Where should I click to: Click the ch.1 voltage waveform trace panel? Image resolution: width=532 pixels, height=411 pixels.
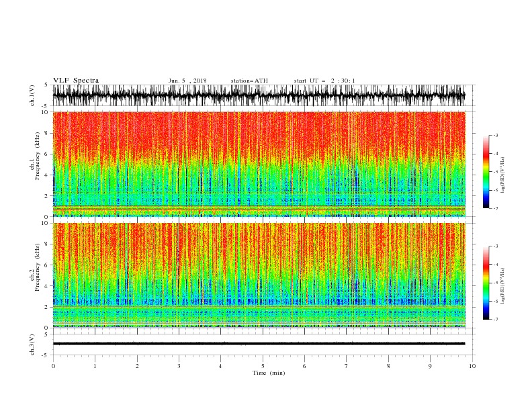[259, 95]
